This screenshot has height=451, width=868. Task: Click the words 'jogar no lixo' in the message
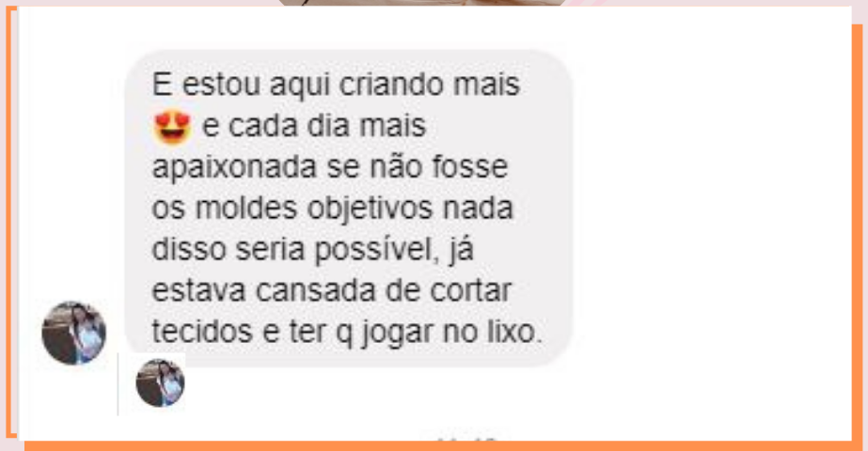click(452, 333)
